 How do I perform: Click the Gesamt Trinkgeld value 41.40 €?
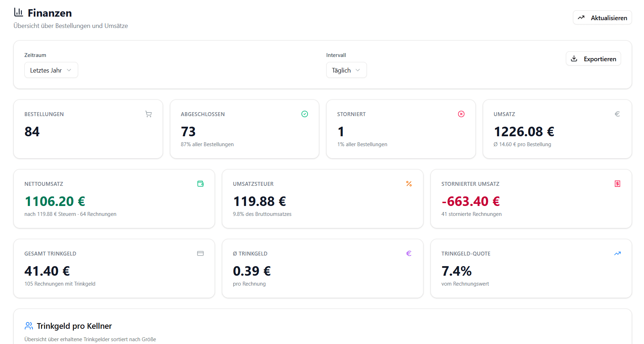point(47,271)
